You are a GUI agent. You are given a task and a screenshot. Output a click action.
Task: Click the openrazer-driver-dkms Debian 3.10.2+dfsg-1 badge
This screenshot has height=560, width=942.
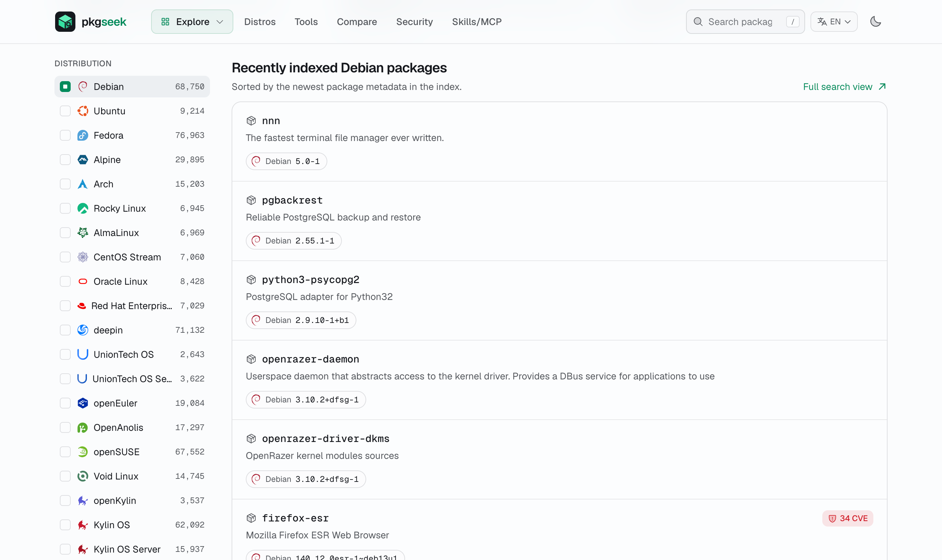pyautogui.click(x=306, y=479)
